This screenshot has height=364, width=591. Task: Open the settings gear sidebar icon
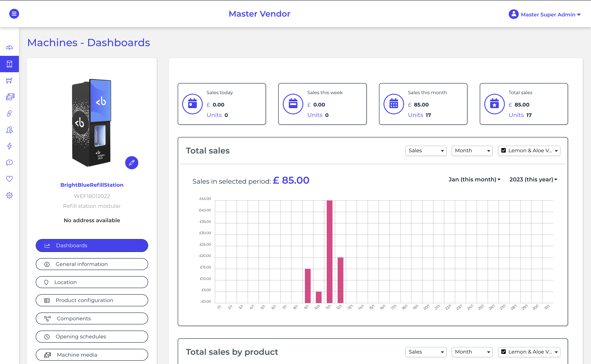(x=9, y=195)
